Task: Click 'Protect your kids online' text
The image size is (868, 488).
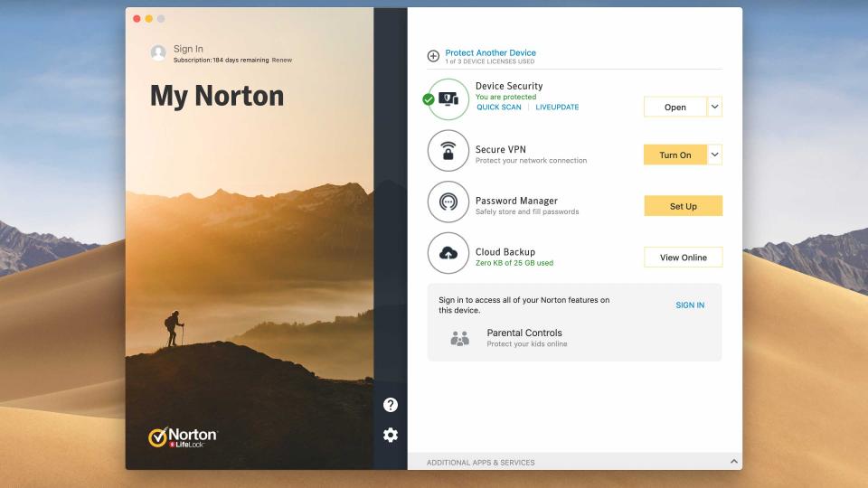Action: 527,343
